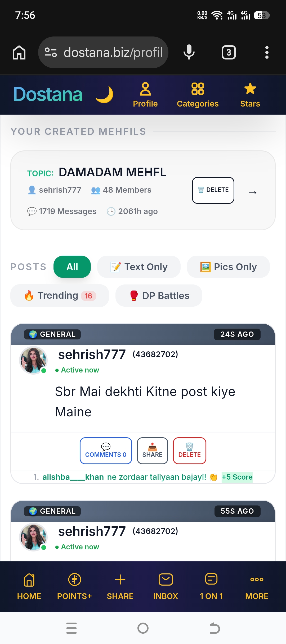Filter posts to Text Only
This screenshot has height=644, width=286.
point(139,267)
